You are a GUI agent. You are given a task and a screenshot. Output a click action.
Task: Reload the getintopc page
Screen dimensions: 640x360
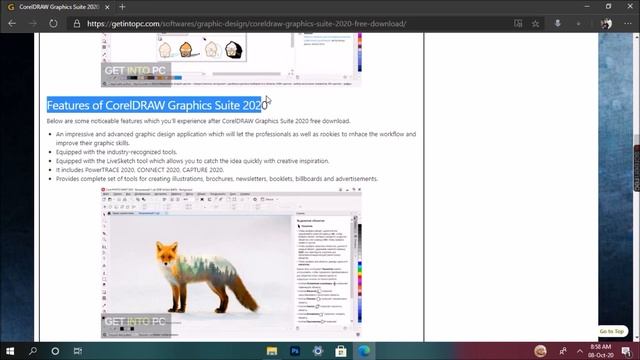click(53, 24)
